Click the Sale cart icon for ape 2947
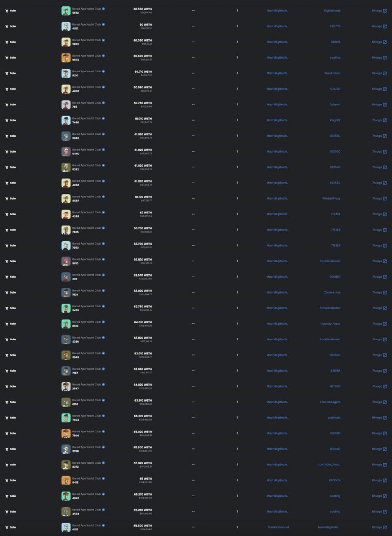 tap(7, 387)
